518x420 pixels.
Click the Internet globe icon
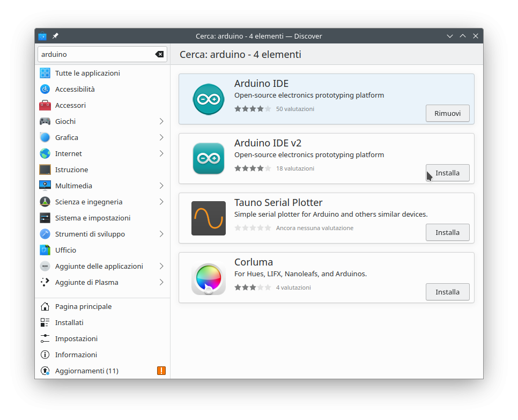click(45, 153)
